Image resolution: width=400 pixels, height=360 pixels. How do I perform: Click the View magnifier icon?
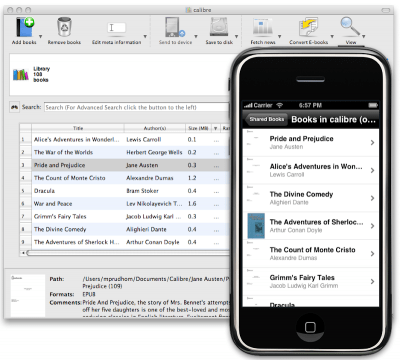(350, 27)
